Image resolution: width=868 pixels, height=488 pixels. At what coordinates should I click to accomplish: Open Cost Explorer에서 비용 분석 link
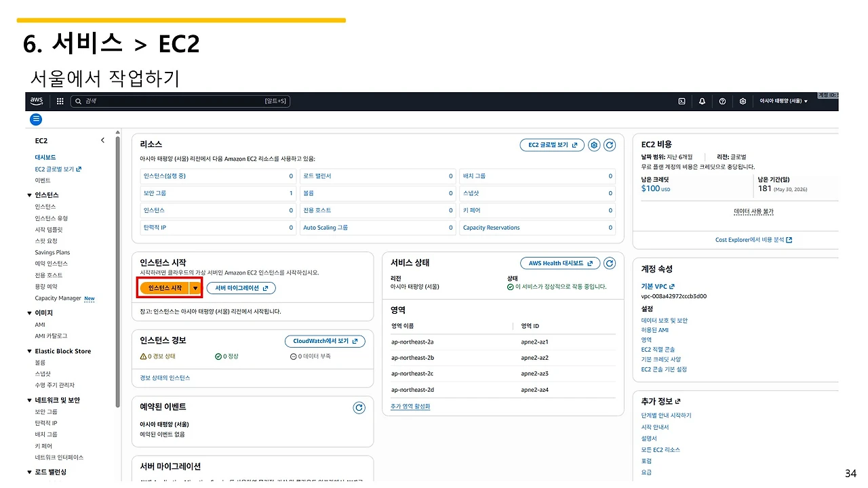point(753,240)
